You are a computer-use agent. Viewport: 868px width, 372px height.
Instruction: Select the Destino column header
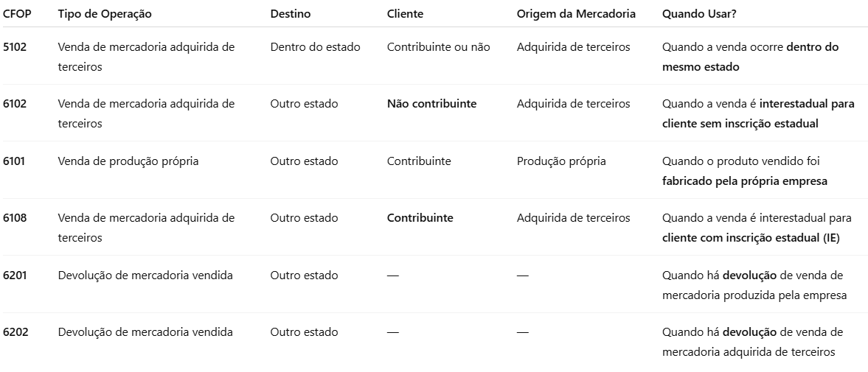290,14
